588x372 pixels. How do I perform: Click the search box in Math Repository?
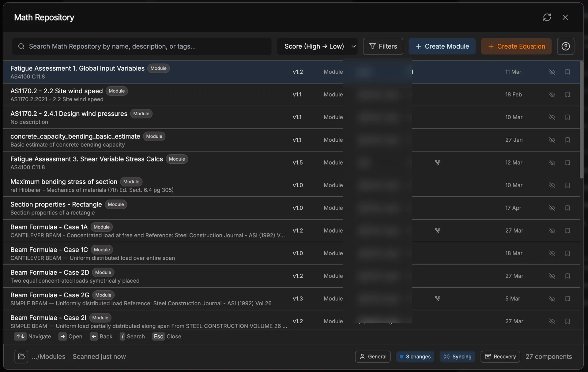[x=142, y=46]
